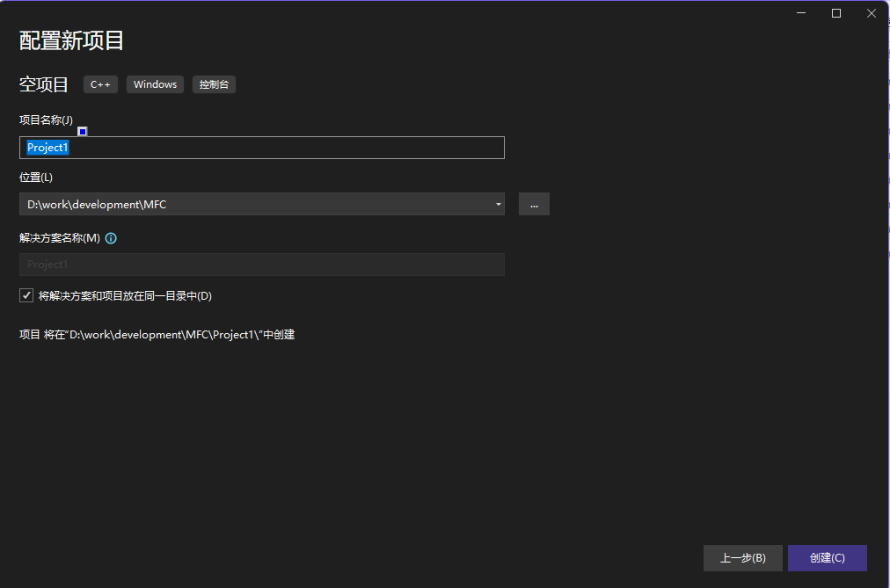The image size is (890, 588).
Task: Go back with 上一步(B)
Action: [742, 557]
